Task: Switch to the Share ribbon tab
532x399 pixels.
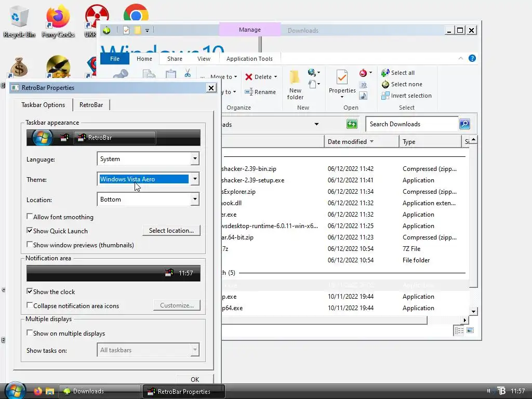Action: [175, 59]
